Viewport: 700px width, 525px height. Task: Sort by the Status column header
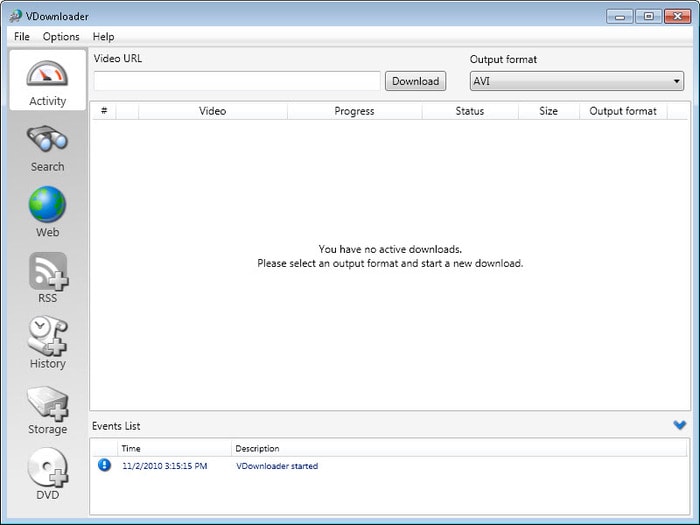pyautogui.click(x=470, y=111)
